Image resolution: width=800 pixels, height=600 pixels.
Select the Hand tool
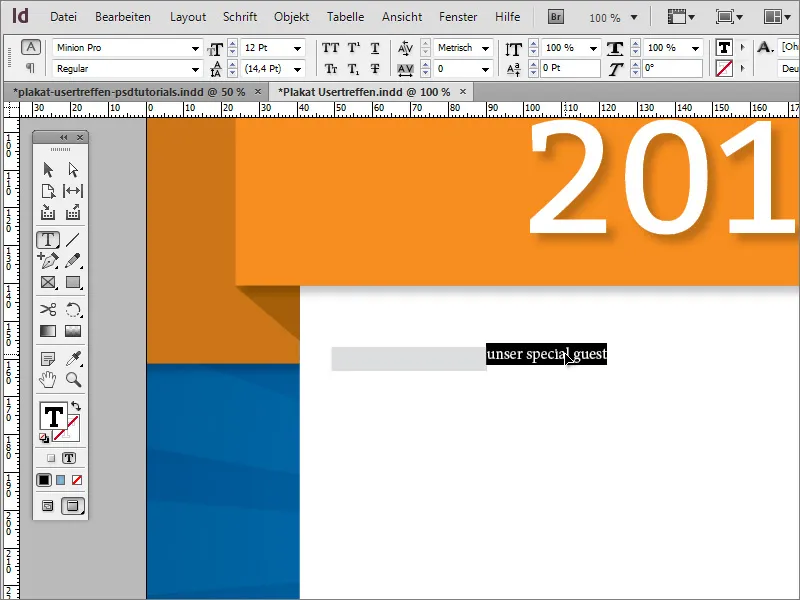[47, 379]
